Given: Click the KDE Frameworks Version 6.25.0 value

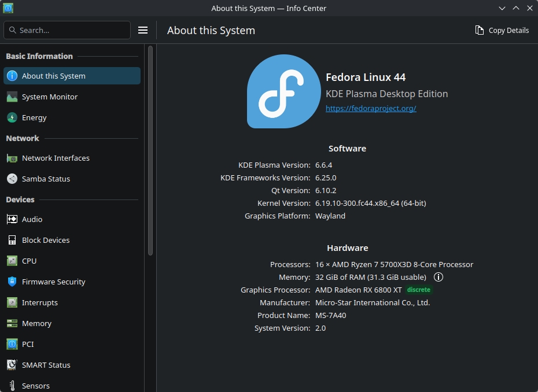Looking at the screenshot, I should tap(326, 177).
